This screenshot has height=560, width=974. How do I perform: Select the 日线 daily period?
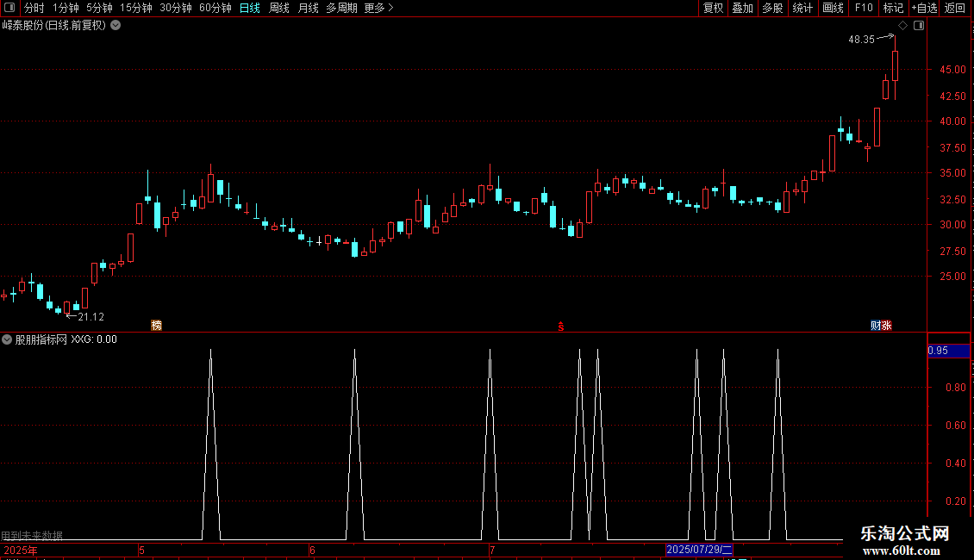[250, 8]
